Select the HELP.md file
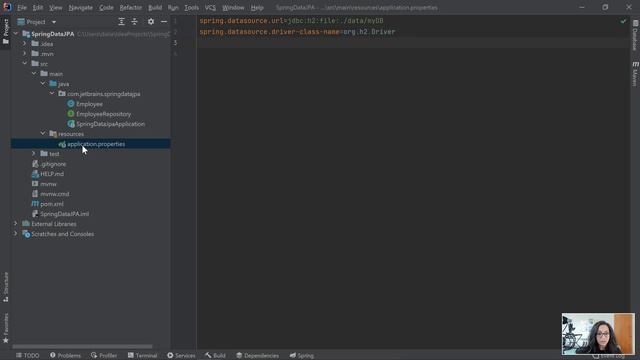The image size is (640, 360). (x=52, y=174)
